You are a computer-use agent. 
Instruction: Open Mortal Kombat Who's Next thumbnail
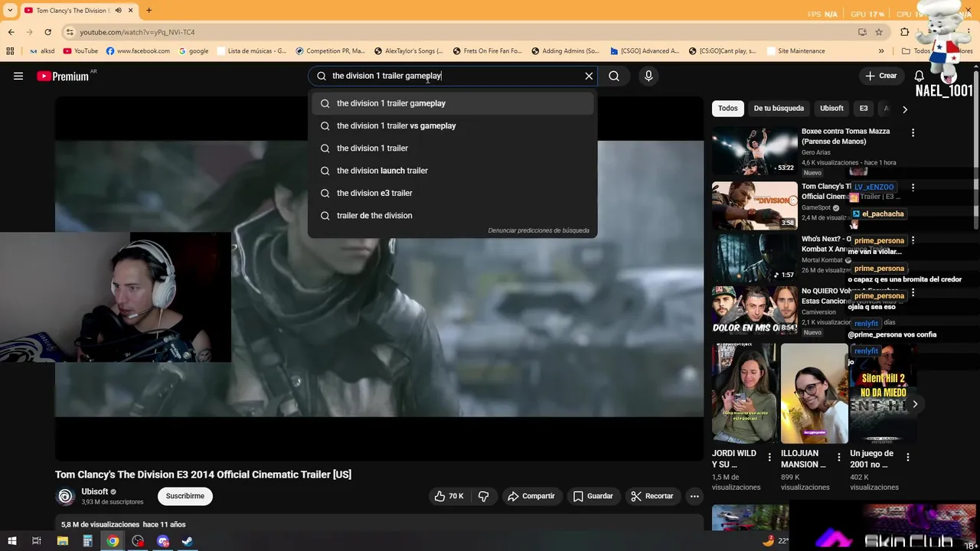pos(755,258)
